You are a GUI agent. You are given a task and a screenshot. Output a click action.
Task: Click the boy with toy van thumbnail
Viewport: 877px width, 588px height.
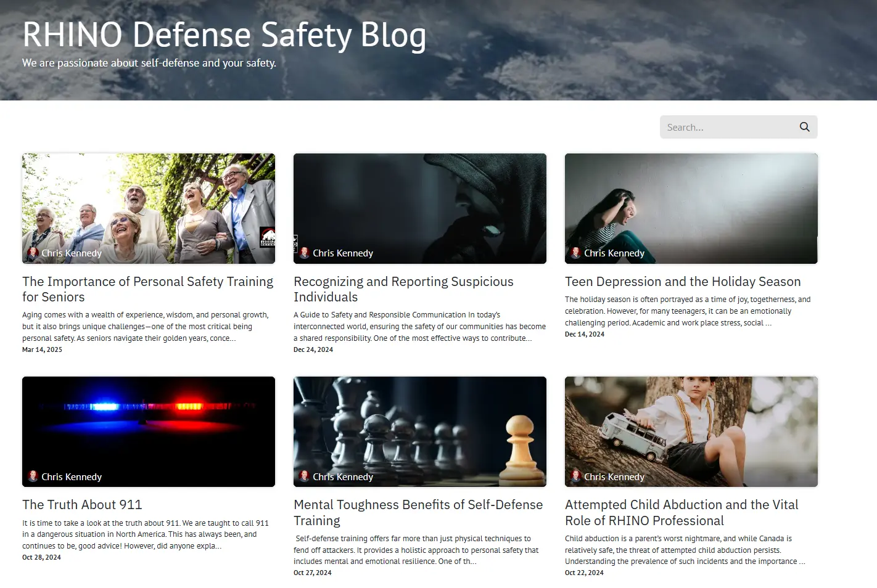691,431
